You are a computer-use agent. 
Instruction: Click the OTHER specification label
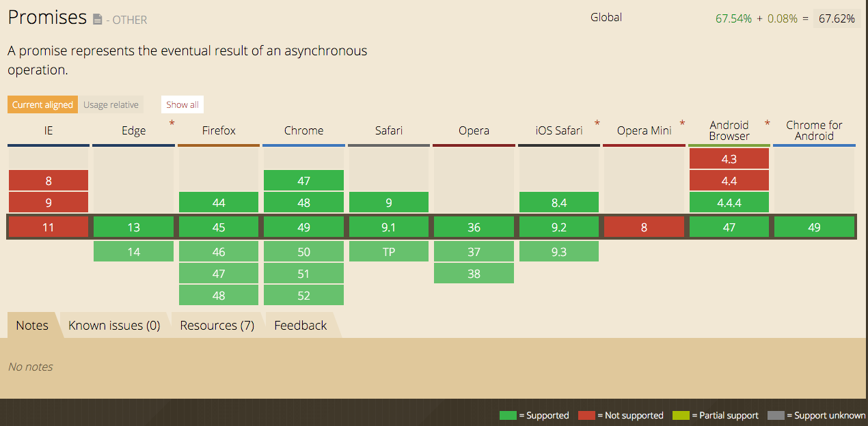pyautogui.click(x=130, y=20)
